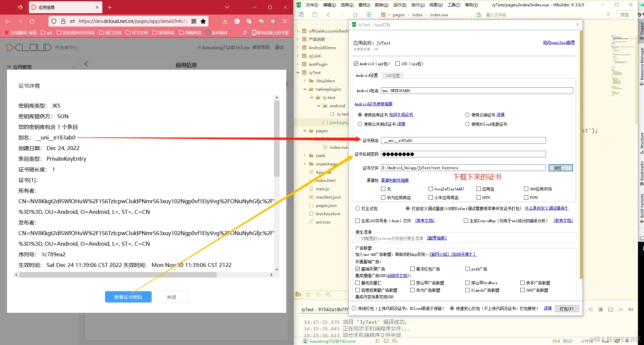Show more bookmarks chevron
The image size is (644, 345).
245,33
